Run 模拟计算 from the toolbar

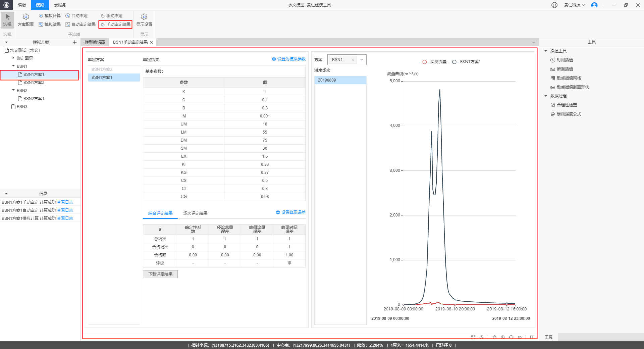point(50,16)
